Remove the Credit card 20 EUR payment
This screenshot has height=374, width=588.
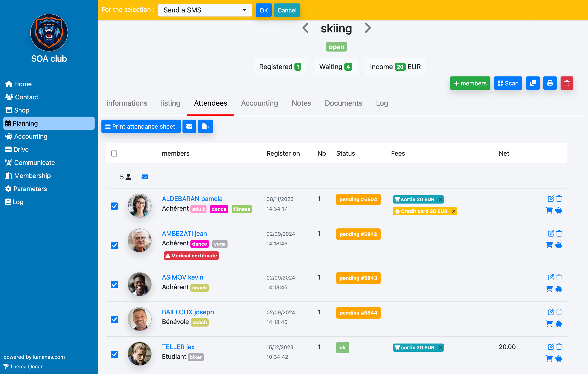[454, 211]
